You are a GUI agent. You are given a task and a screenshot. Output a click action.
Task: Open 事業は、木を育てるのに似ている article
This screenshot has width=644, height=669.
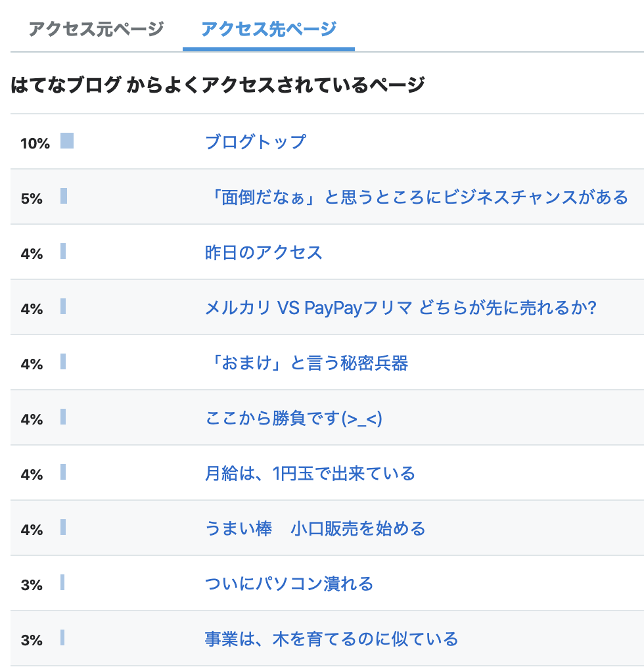[x=331, y=639]
